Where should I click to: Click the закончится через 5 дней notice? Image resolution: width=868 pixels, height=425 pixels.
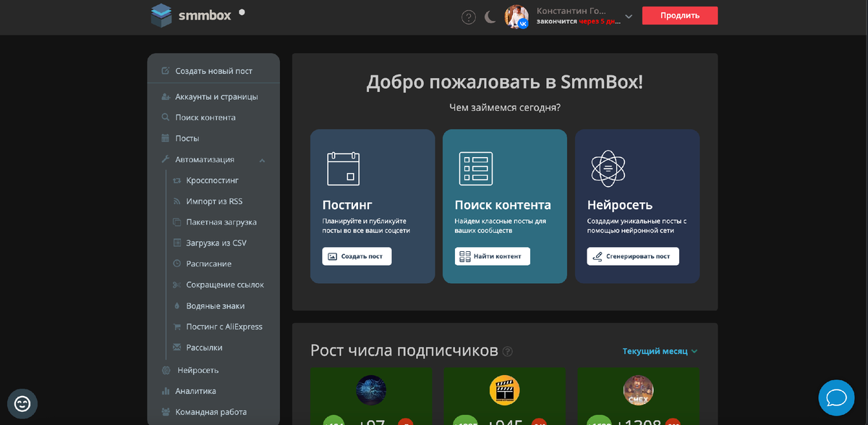[x=577, y=22]
